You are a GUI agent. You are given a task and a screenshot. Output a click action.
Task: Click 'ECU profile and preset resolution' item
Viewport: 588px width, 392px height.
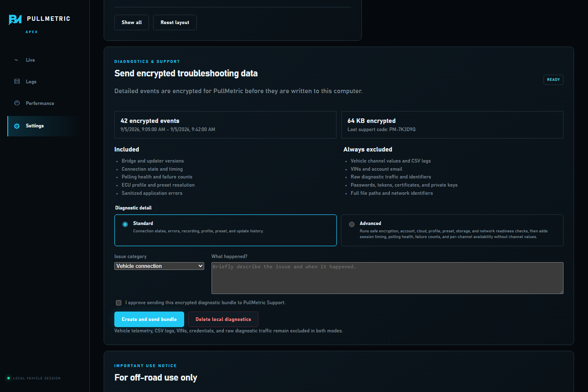[x=158, y=185]
